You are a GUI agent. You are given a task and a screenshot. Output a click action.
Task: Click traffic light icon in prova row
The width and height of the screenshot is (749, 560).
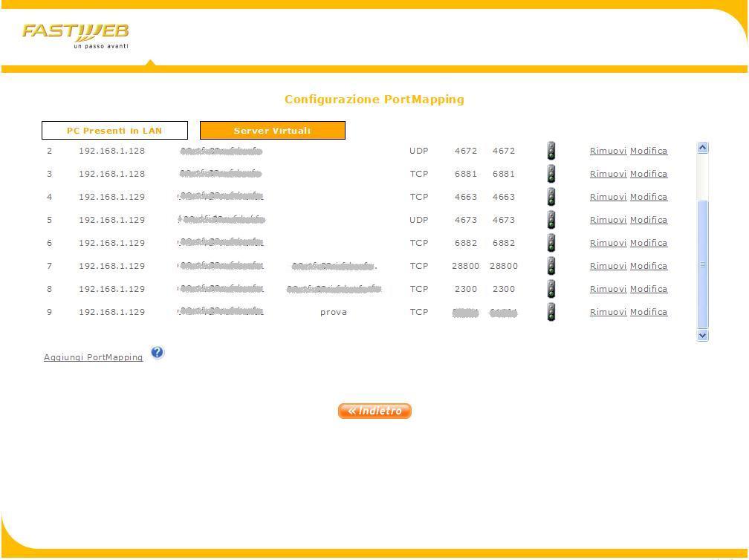point(551,312)
